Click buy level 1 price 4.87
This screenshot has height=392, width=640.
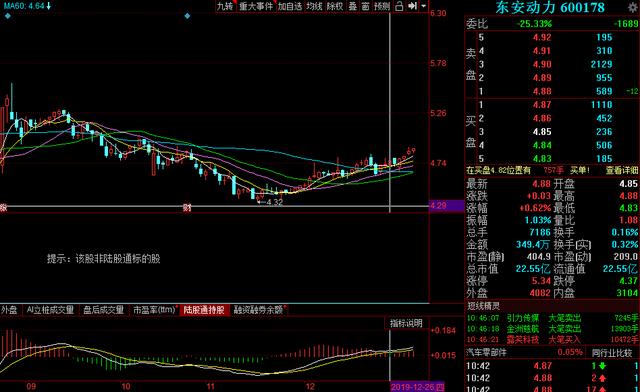tap(542, 105)
